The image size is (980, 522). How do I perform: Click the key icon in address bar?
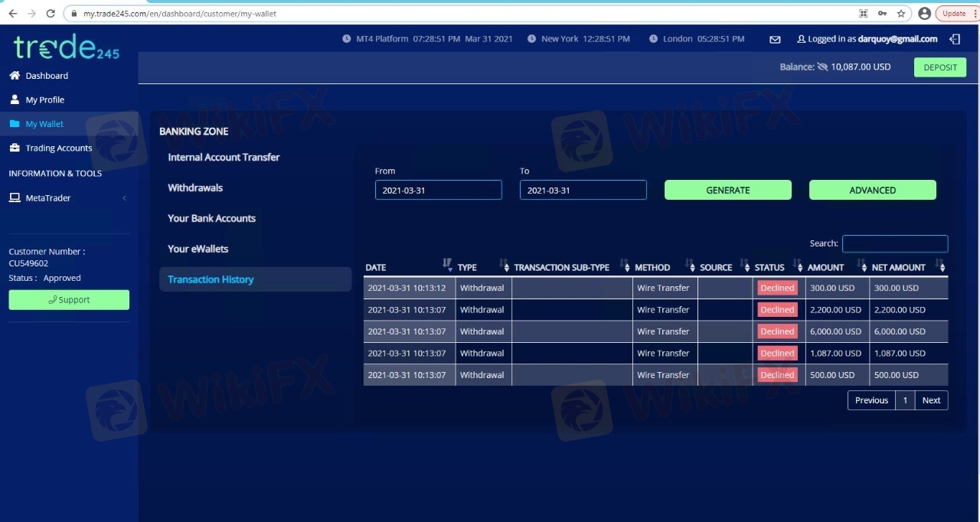[x=882, y=13]
